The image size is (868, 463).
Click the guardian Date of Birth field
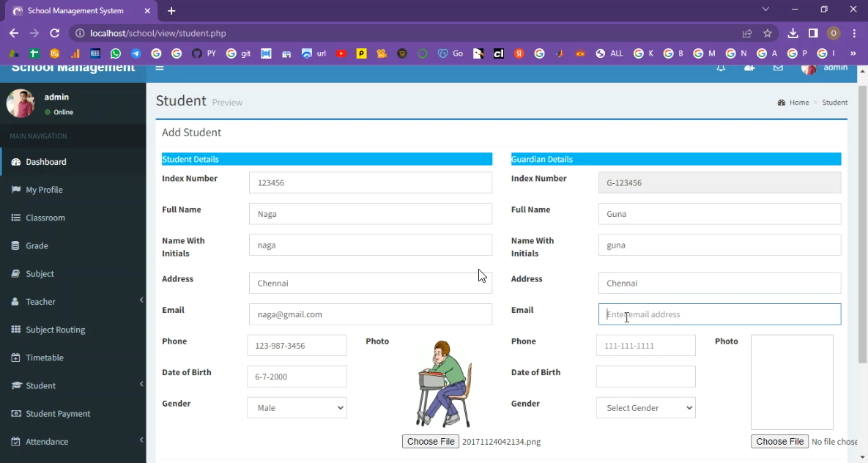click(645, 377)
